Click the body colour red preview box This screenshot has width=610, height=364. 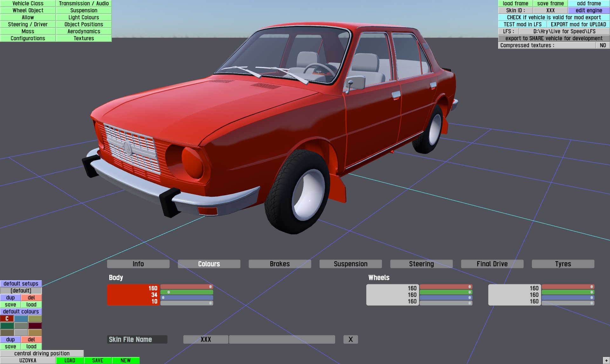[133, 295]
